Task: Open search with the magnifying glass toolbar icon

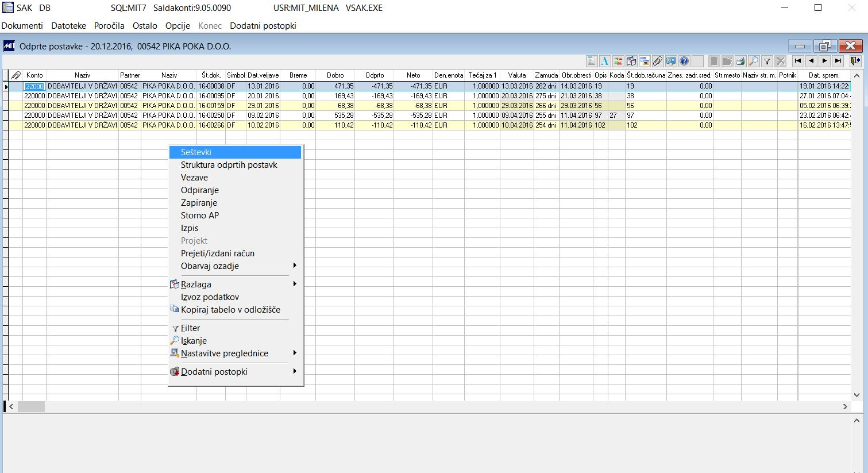Action: tap(754, 61)
